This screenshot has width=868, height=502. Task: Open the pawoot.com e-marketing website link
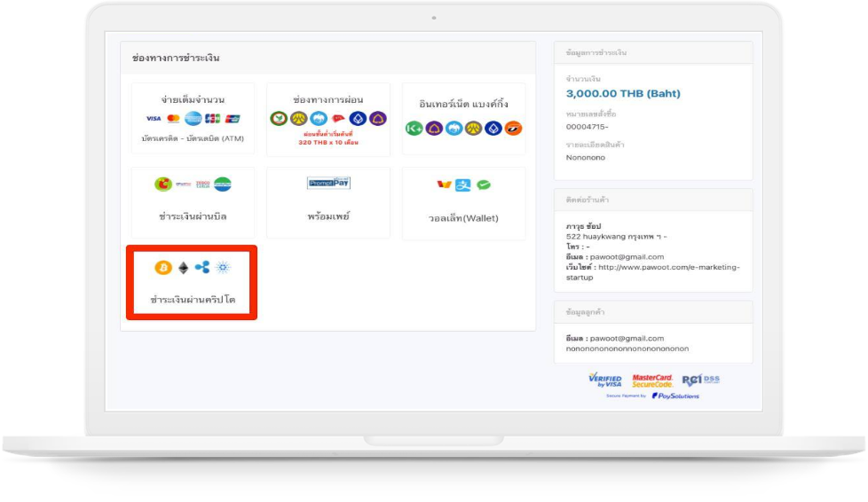(668, 267)
